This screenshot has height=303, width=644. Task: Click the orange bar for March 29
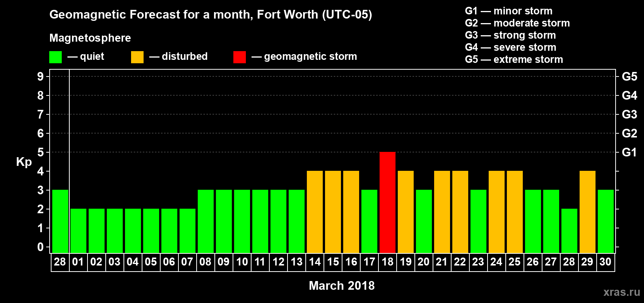tap(588, 212)
